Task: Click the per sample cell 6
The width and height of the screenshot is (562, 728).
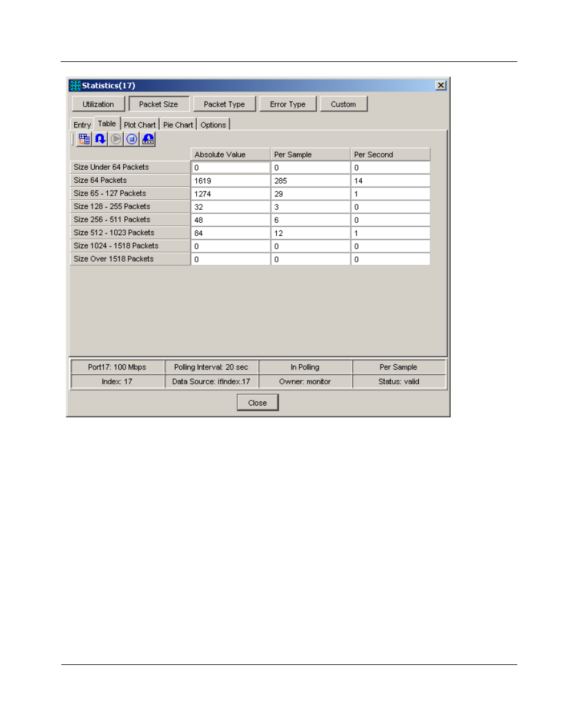Action: (310, 220)
